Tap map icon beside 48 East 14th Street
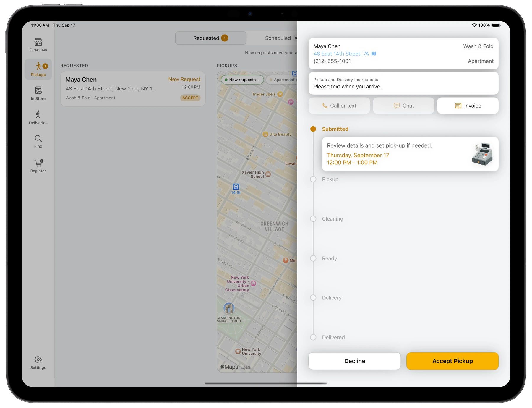This screenshot has height=408, width=532. point(374,54)
